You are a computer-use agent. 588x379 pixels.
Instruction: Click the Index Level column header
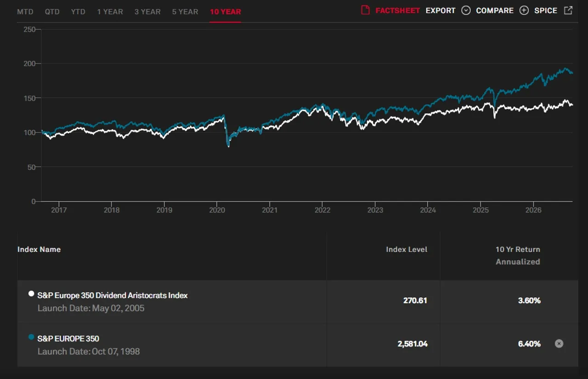point(407,249)
